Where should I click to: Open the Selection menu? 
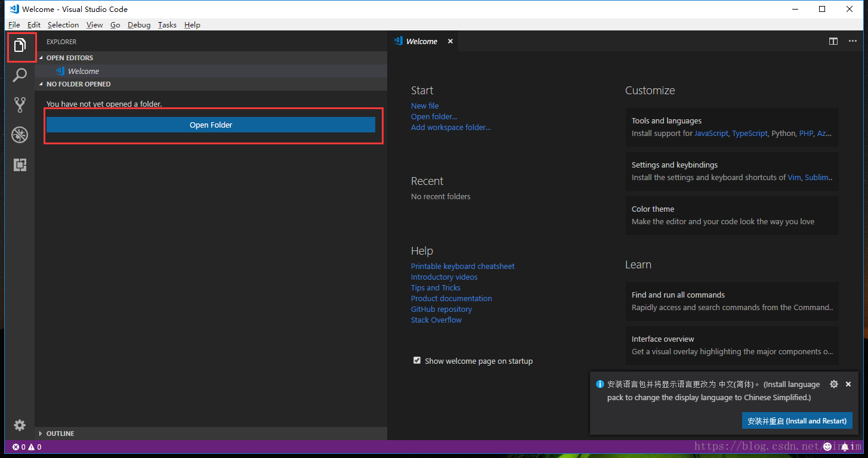pos(63,25)
